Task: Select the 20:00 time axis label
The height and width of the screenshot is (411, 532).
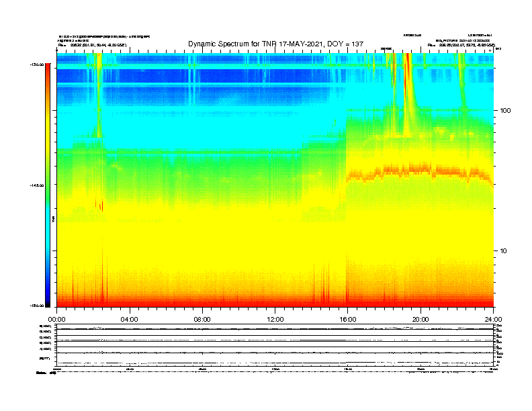Action: 420,319
